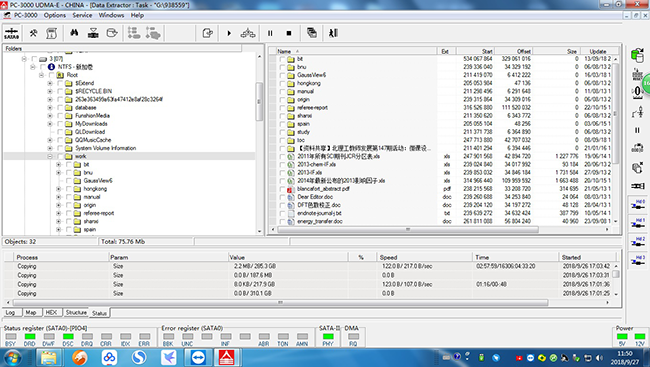Click the binoculars search icon
This screenshot has height=367, width=650.
tap(74, 33)
